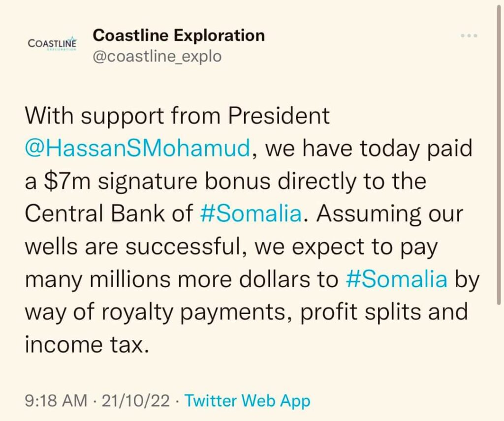Click the "income tax." closing text
This screenshot has height=421, width=504.
88,345
